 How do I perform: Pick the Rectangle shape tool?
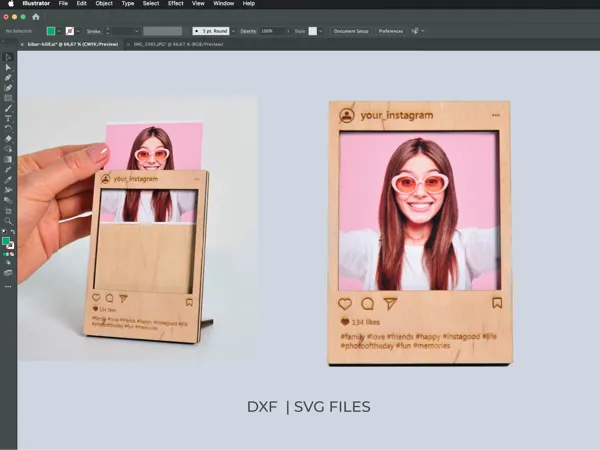pos(8,98)
